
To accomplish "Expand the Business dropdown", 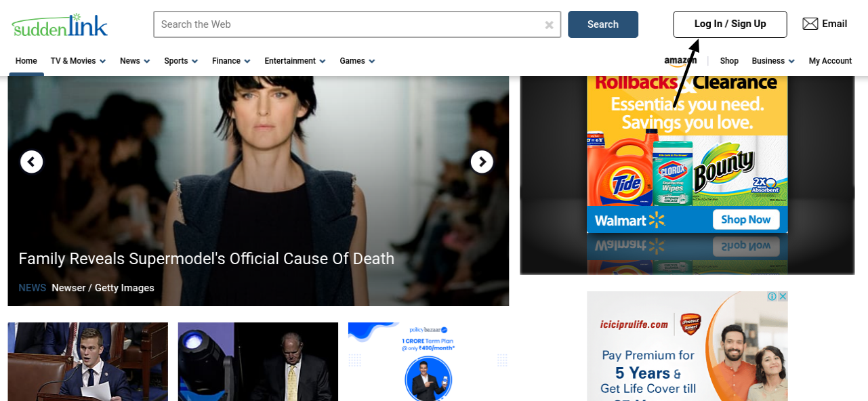I will (x=773, y=61).
